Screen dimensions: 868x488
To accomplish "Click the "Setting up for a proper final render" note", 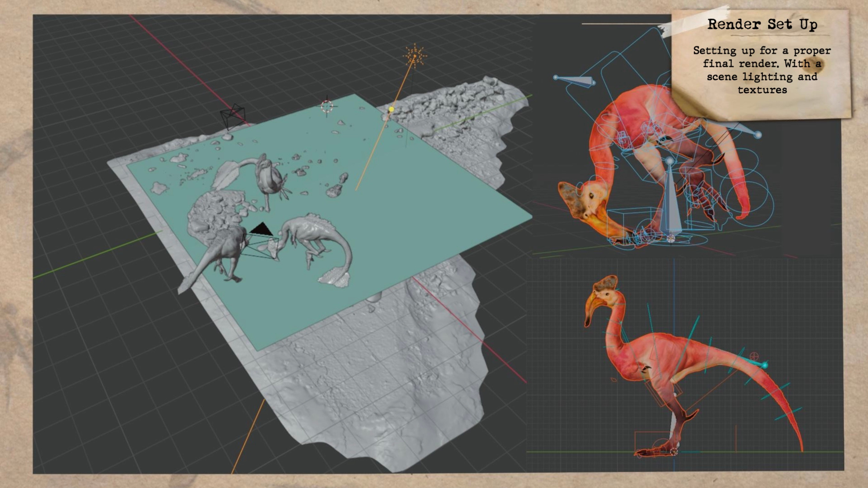I will 762,70.
